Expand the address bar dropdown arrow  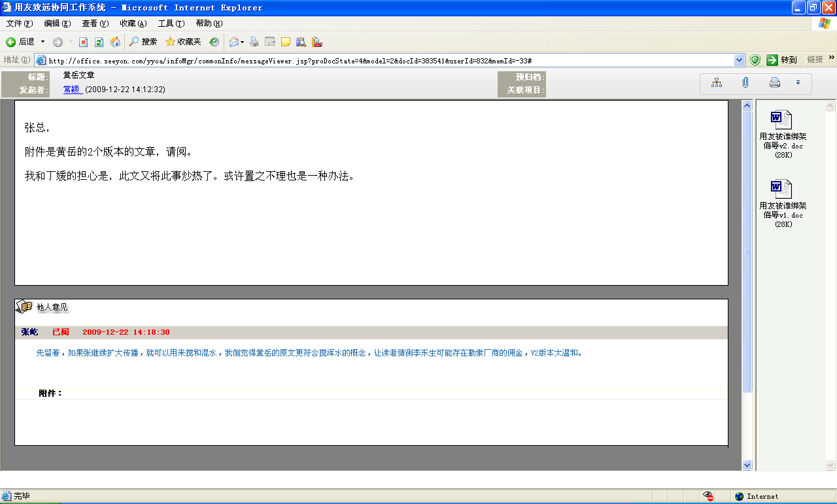coord(739,60)
